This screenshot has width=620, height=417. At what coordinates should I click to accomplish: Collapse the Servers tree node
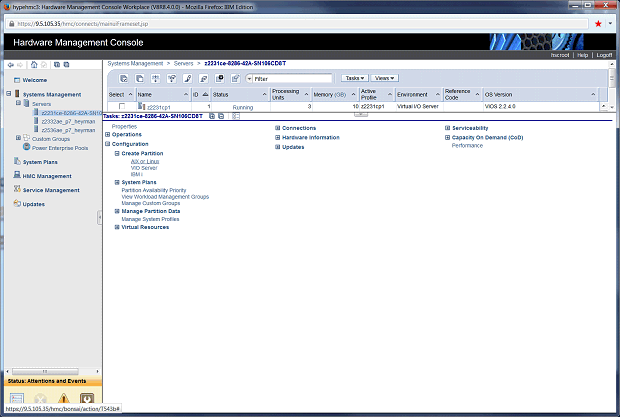pos(18,103)
